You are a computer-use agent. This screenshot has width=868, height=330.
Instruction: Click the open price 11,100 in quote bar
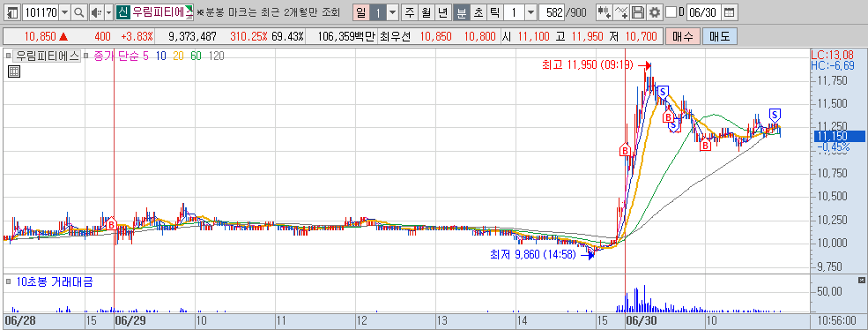tap(534, 36)
